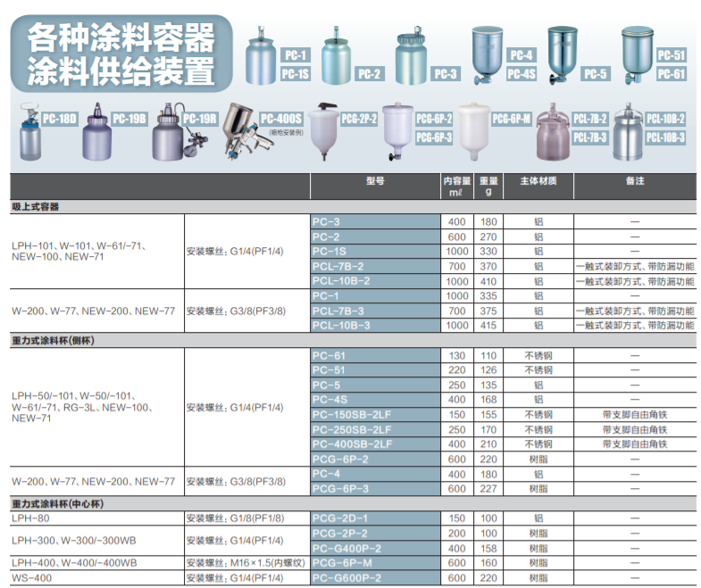Click the PC-400SB-2LF model cell
Image resolution: width=701 pixels, height=588 pixels.
point(375,444)
